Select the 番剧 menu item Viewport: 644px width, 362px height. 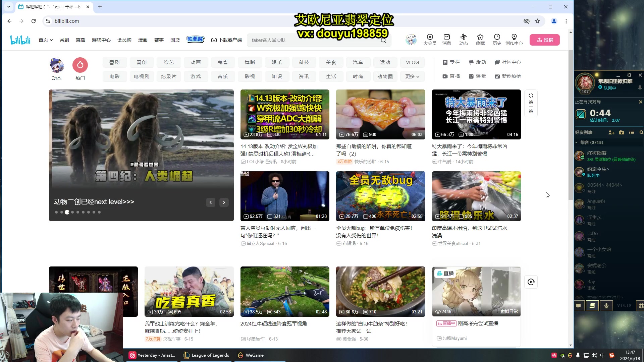coord(64,40)
